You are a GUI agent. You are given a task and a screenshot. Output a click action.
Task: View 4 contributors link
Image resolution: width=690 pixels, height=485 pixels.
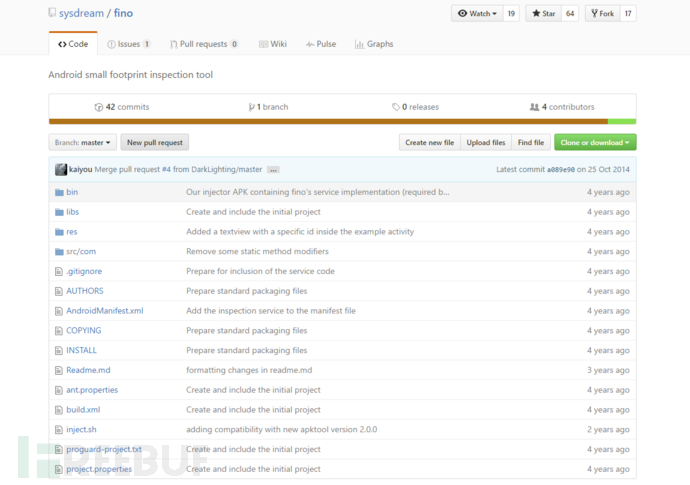pyautogui.click(x=562, y=107)
